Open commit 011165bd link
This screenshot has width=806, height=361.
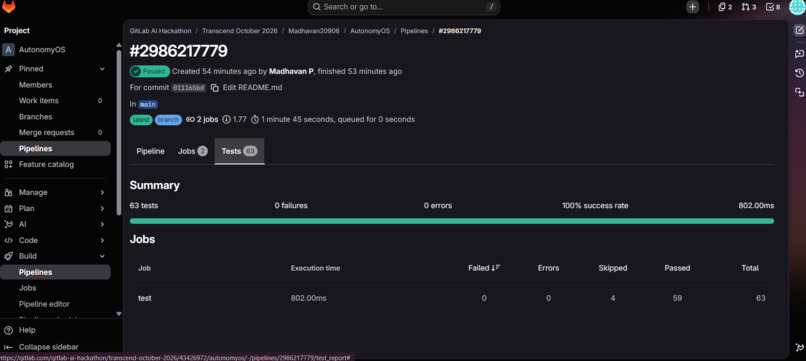pyautogui.click(x=188, y=88)
